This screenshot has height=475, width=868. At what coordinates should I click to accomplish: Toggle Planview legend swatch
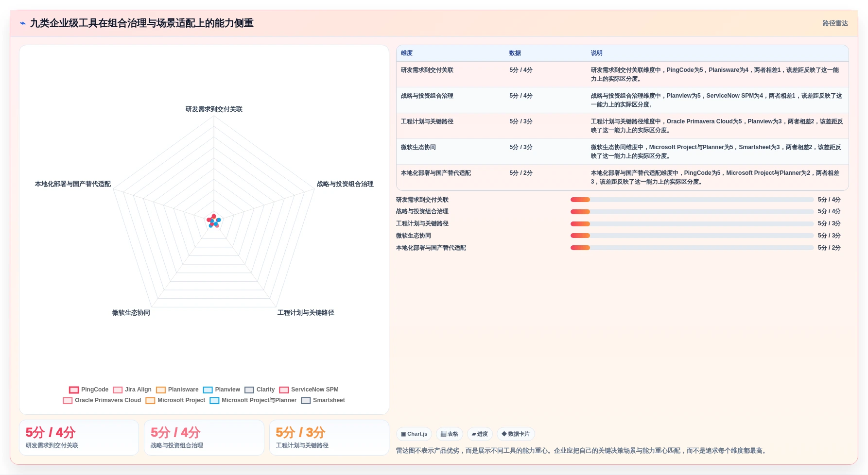pyautogui.click(x=208, y=390)
